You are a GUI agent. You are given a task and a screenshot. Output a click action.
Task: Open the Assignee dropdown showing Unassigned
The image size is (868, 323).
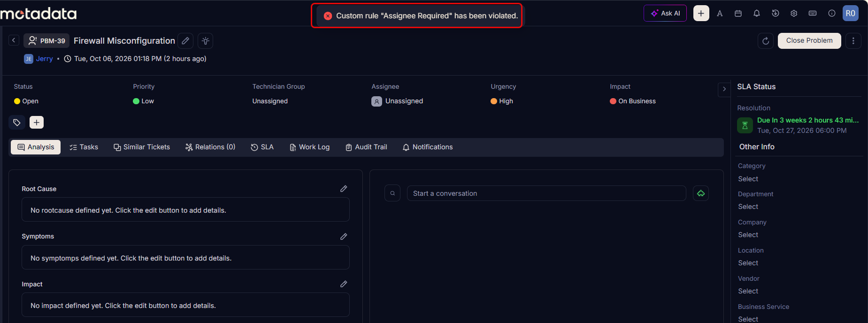tap(398, 101)
